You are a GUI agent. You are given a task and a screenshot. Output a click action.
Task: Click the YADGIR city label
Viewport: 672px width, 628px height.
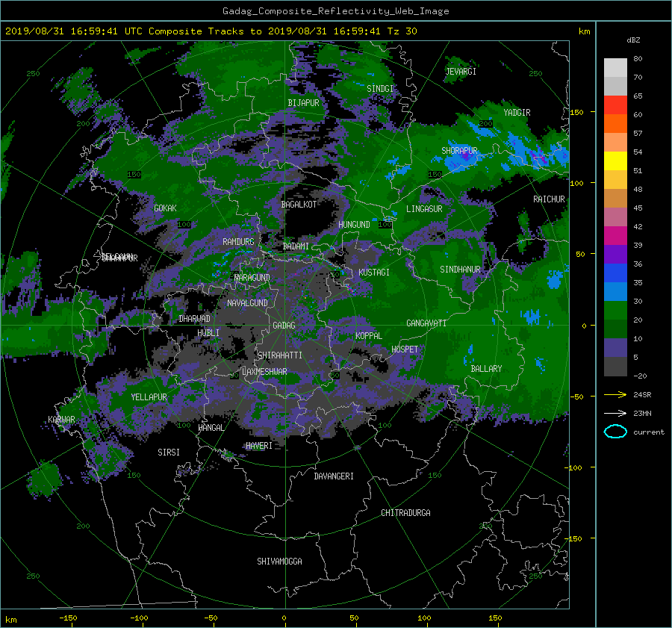coord(517,113)
